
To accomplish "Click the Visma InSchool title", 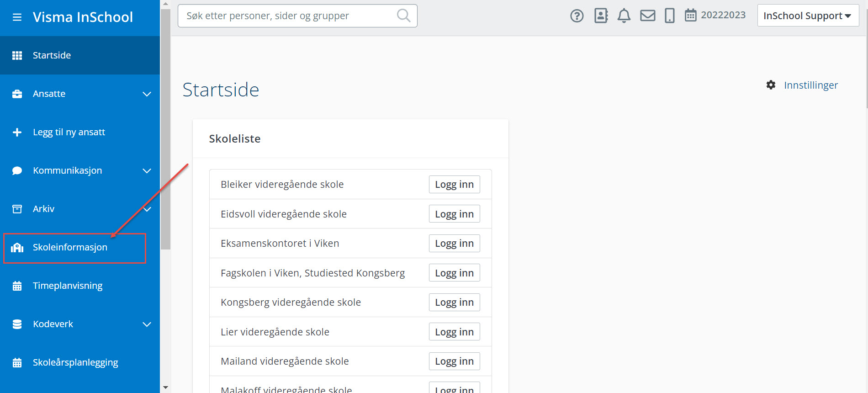I will point(83,17).
